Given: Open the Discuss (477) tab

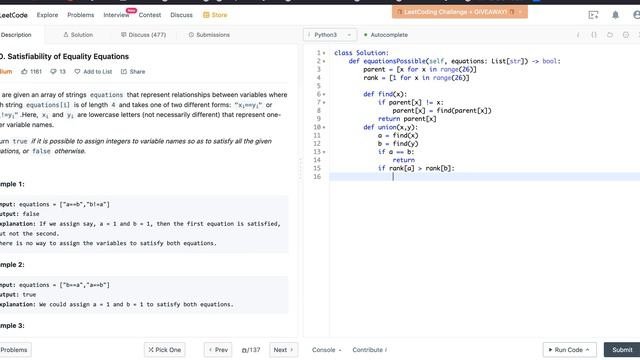Looking at the screenshot, I should pos(143,35).
